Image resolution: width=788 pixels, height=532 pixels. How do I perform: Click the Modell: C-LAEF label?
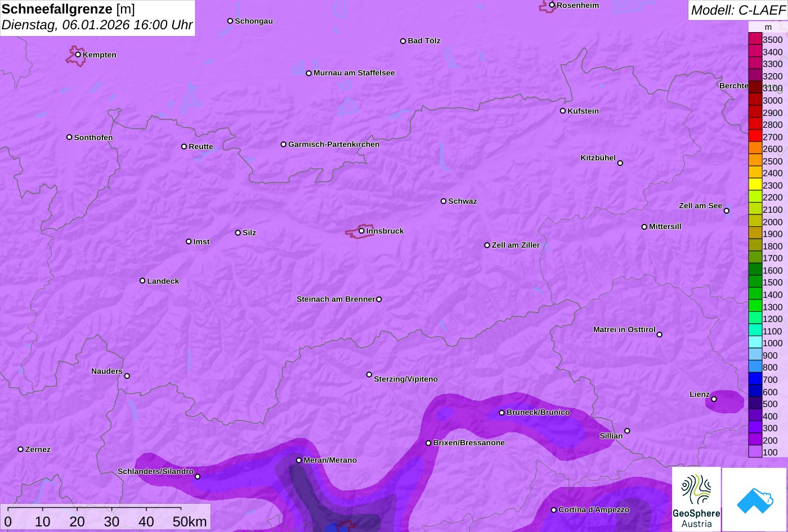click(737, 10)
